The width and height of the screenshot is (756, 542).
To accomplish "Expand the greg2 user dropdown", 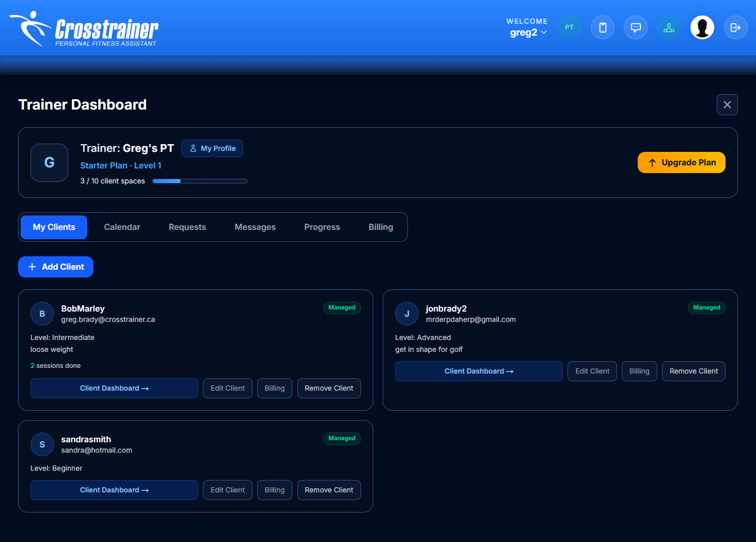I will coord(528,33).
